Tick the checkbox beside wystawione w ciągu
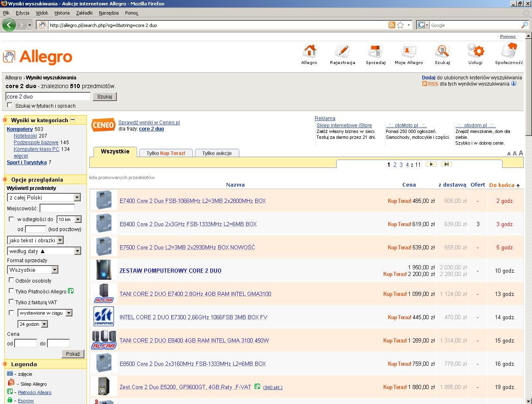Viewport: 532px width, 404px height. pos(11,313)
